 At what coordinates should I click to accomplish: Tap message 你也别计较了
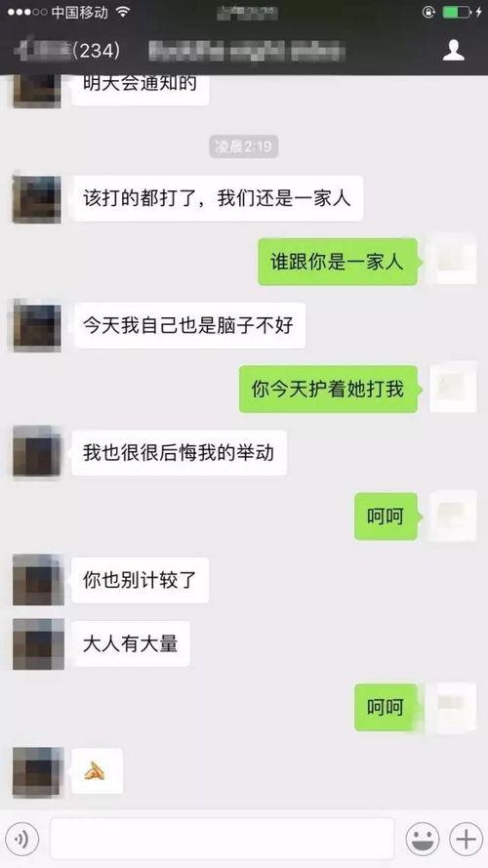tap(140, 580)
